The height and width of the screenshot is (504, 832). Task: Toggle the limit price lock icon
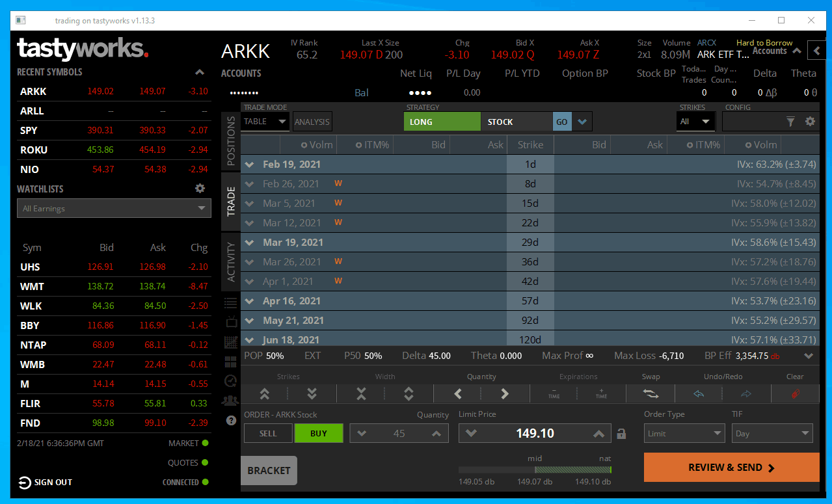[x=621, y=433]
